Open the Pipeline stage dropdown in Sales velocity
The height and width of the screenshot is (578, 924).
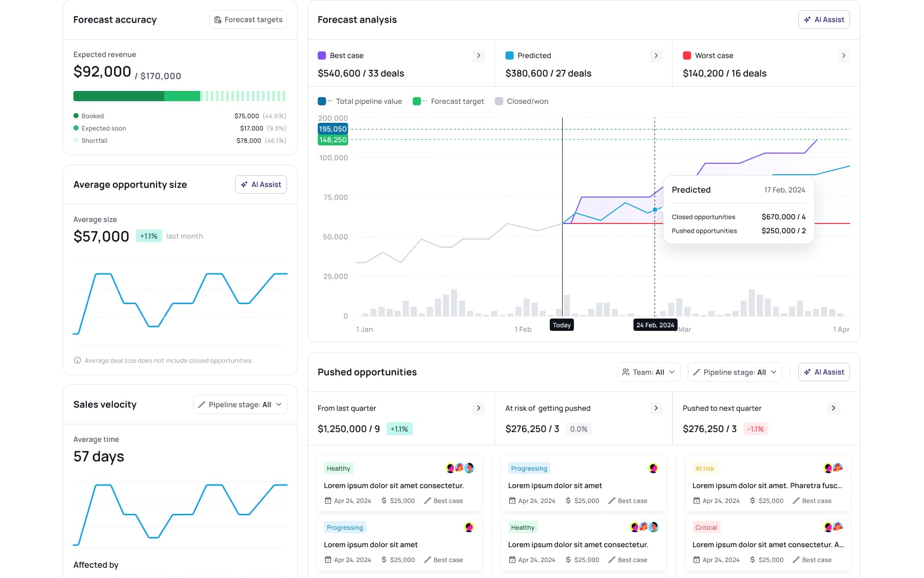tap(240, 404)
